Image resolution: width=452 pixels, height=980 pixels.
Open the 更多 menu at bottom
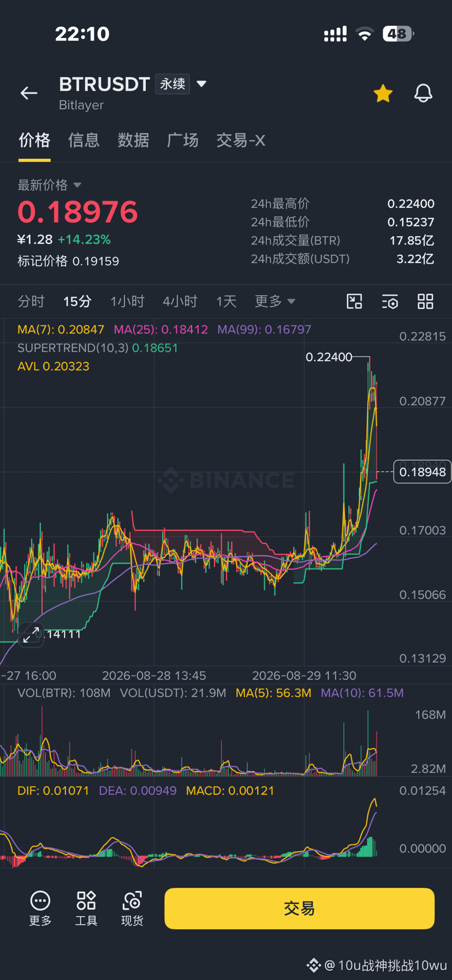click(40, 909)
